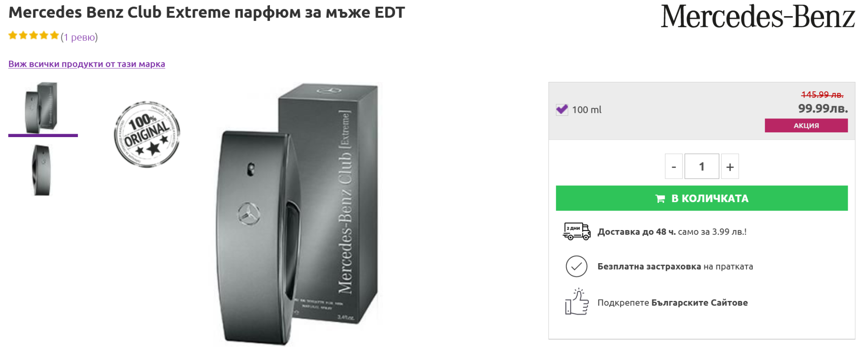
Task: Click the 100 ml size label
Action: [x=587, y=110]
